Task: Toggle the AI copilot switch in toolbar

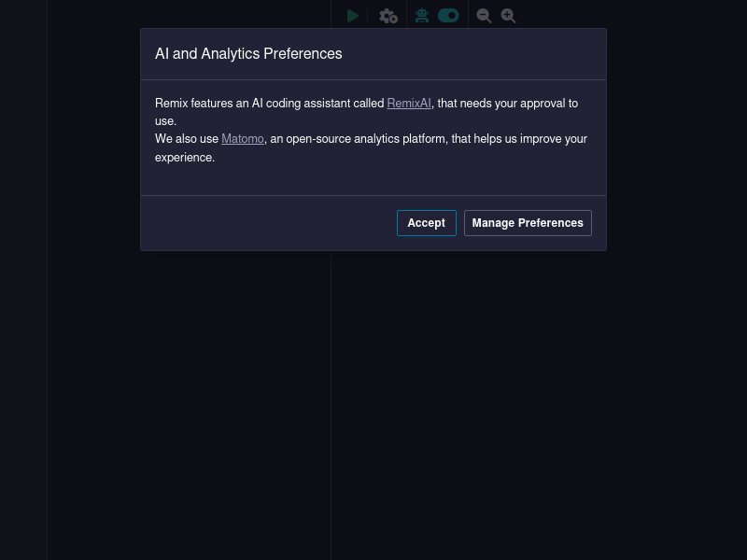Action: click(448, 16)
